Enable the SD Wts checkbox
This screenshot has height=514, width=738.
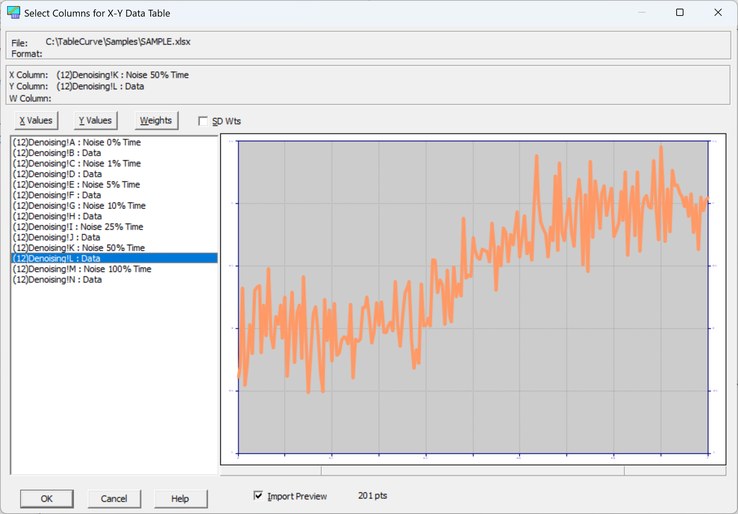(x=203, y=121)
